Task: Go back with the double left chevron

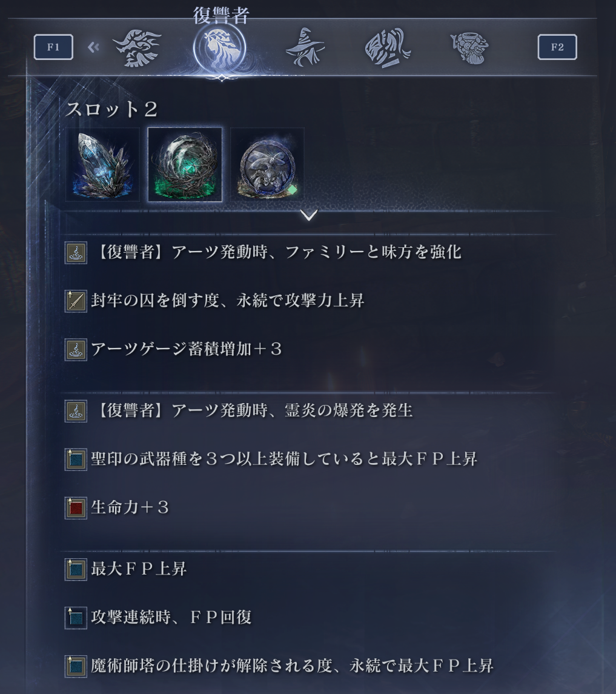Action: [x=93, y=47]
